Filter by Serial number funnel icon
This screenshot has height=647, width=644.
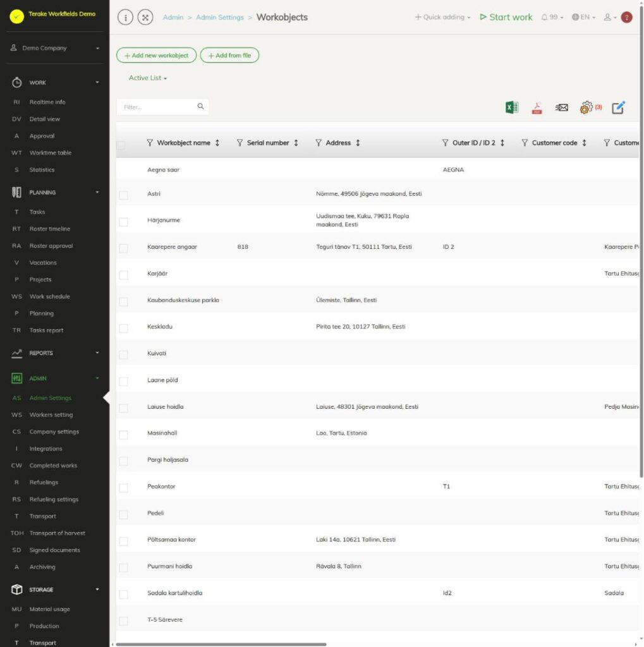240,143
